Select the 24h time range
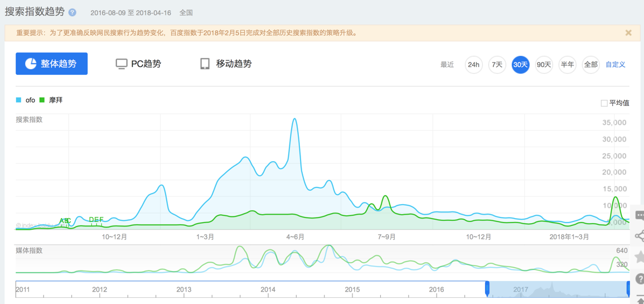The image size is (644, 304). coord(473,65)
